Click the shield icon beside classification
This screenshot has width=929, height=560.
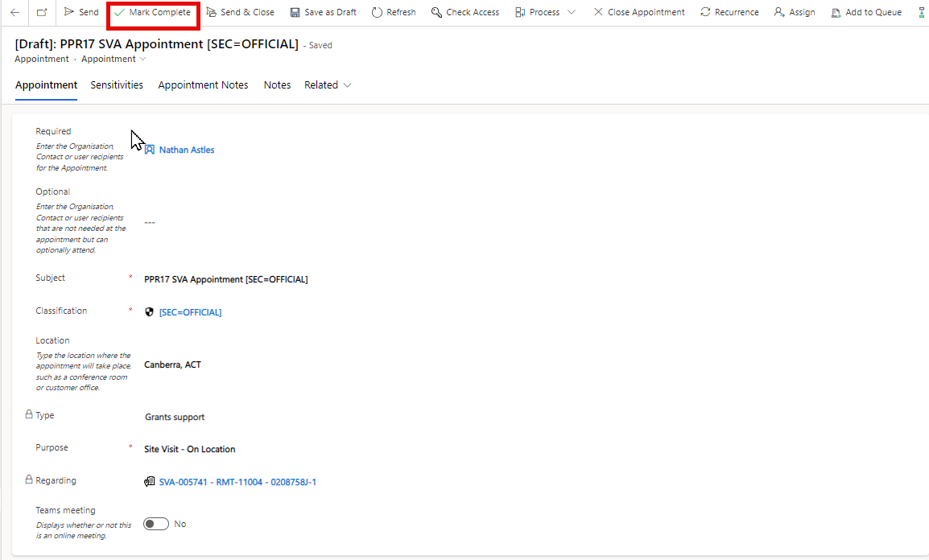pyautogui.click(x=149, y=312)
